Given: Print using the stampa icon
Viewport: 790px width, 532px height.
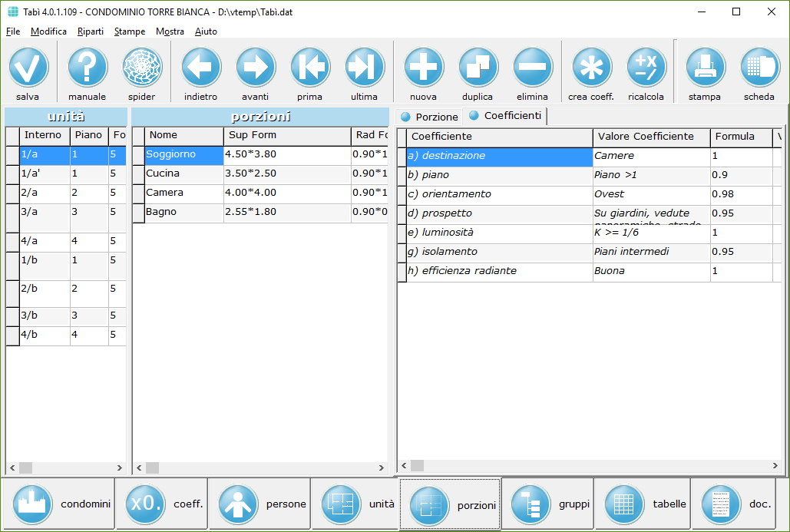Looking at the screenshot, I should [x=705, y=68].
